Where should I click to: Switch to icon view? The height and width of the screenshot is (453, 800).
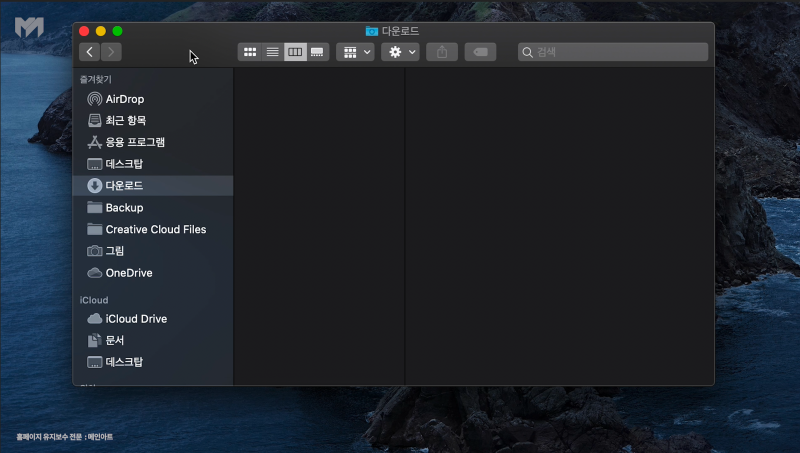[x=249, y=52]
